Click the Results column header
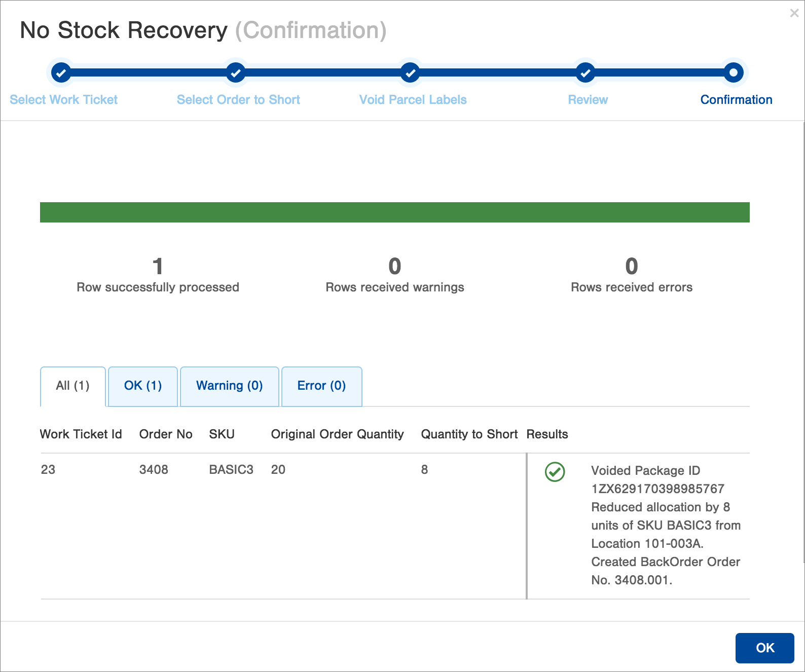The width and height of the screenshot is (805, 672). coord(547,434)
